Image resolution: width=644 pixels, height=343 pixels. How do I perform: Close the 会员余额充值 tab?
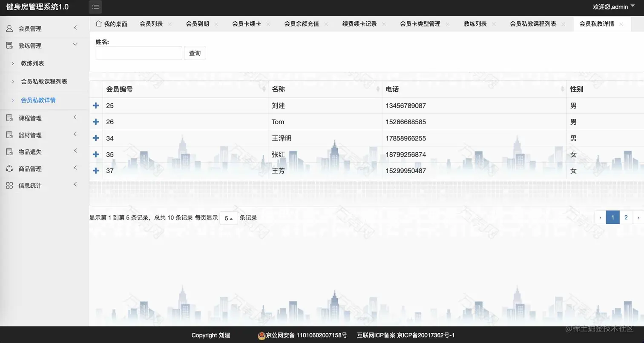[326, 24]
